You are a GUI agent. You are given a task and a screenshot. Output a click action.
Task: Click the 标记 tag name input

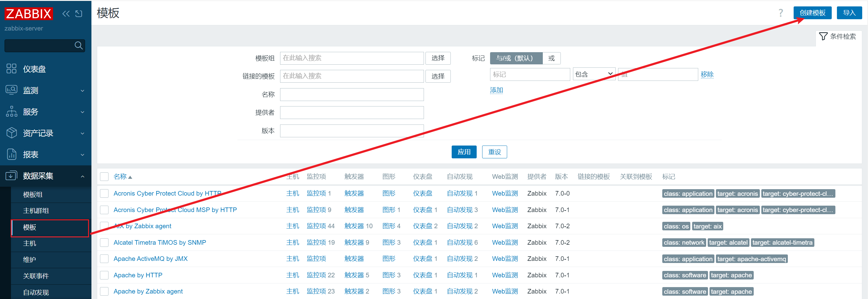(530, 74)
